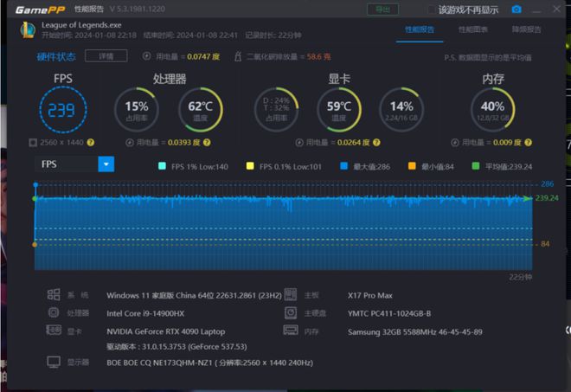The width and height of the screenshot is (571, 392).
Task: Toggle the green 平均值:239.24 legend swatch
Action: click(x=476, y=166)
